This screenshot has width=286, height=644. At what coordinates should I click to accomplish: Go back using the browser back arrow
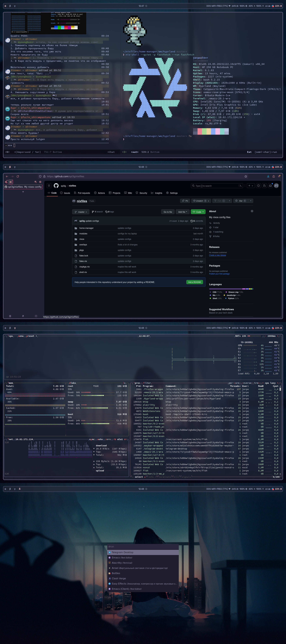point(7,177)
